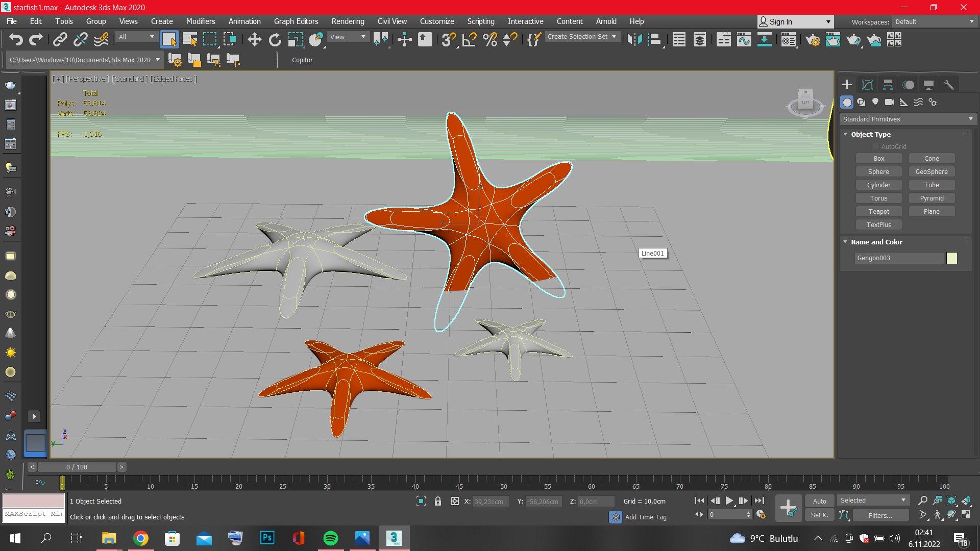This screenshot has width=980, height=551.
Task: Open the Curve Editor icon
Action: click(744, 39)
